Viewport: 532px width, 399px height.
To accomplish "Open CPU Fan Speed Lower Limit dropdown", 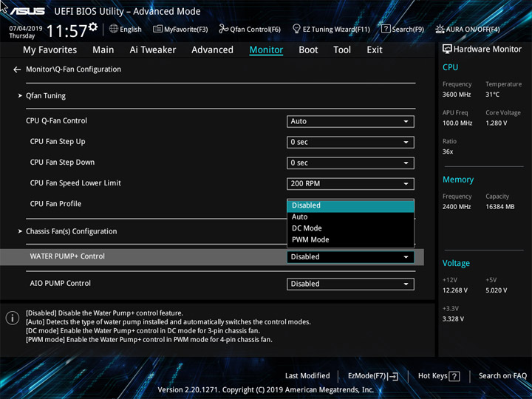I will (350, 184).
